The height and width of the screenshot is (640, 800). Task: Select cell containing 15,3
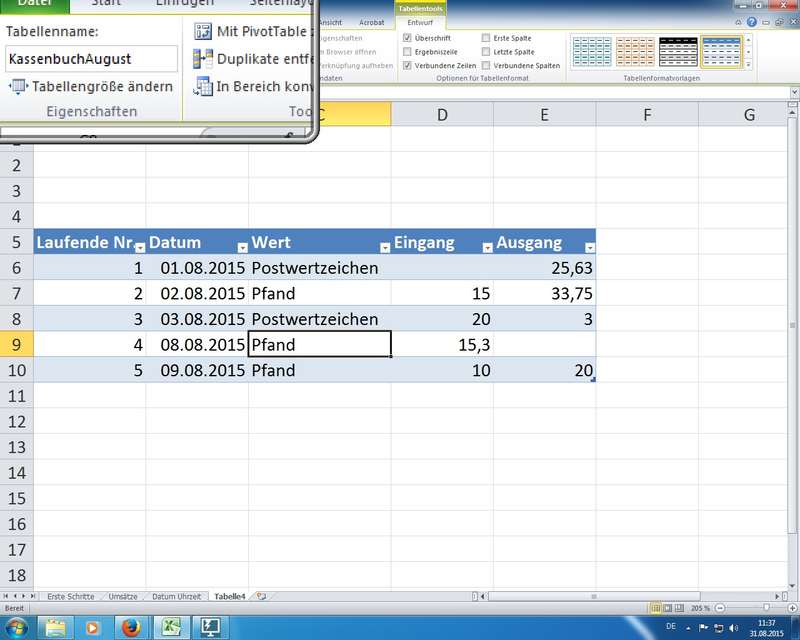pyautogui.click(x=442, y=344)
